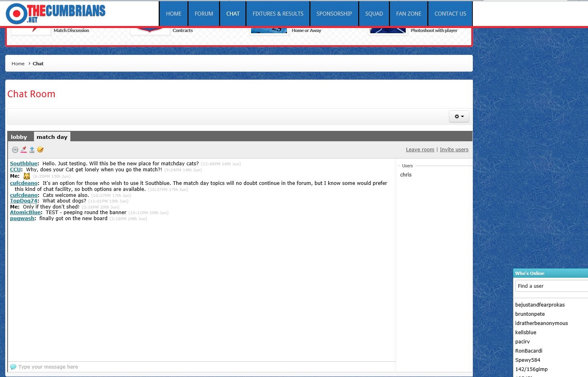Select the match day chat tab

[52, 137]
